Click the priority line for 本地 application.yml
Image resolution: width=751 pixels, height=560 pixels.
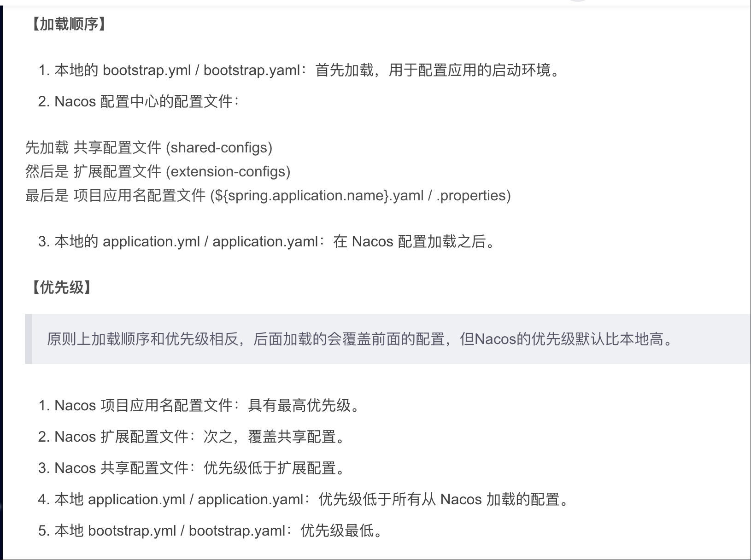[304, 500]
